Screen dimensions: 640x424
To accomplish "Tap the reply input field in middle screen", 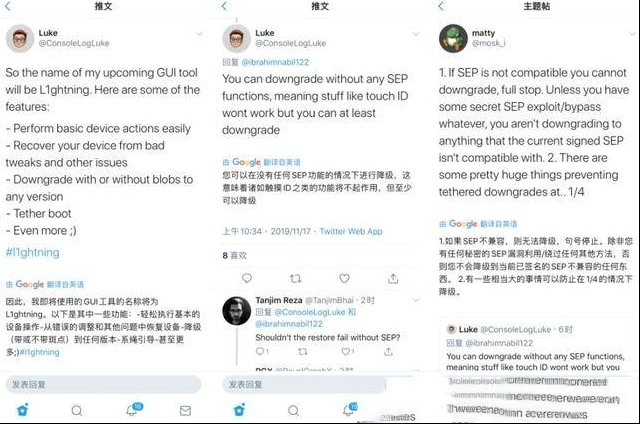I will click(x=304, y=384).
